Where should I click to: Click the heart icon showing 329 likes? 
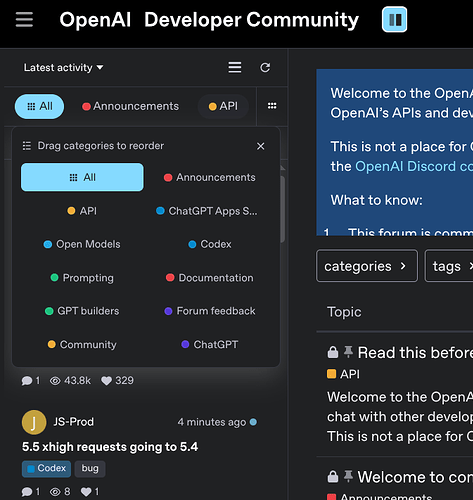click(x=106, y=381)
